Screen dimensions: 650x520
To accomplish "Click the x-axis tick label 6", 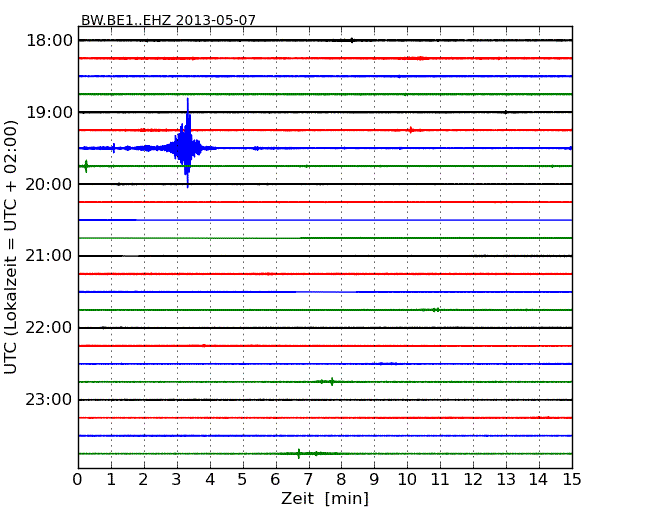I will 275,480.
